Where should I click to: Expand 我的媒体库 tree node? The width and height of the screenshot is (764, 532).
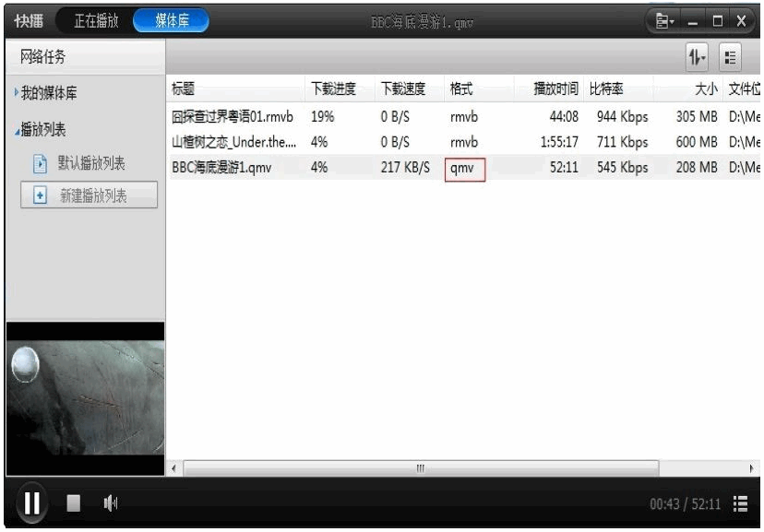click(x=17, y=92)
